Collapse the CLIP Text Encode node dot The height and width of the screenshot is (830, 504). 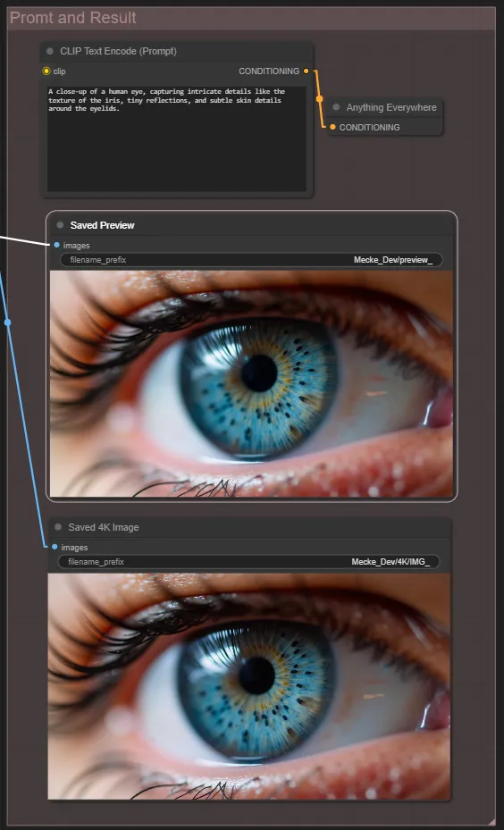tap(50, 51)
